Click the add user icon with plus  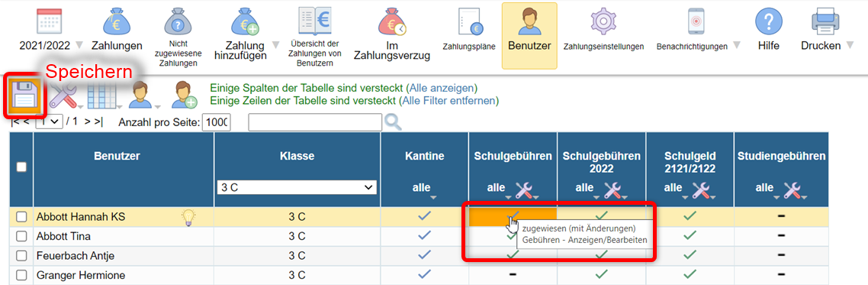184,96
